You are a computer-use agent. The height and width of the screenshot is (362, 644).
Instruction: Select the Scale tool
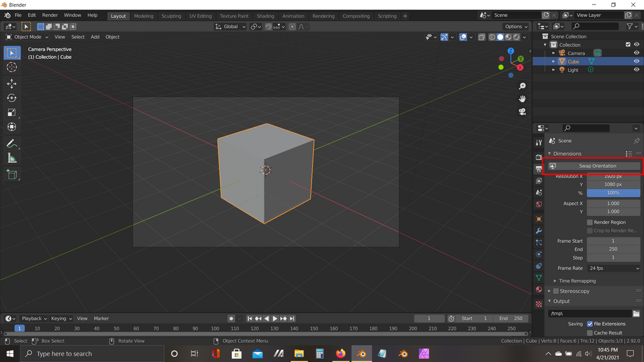tap(12, 113)
